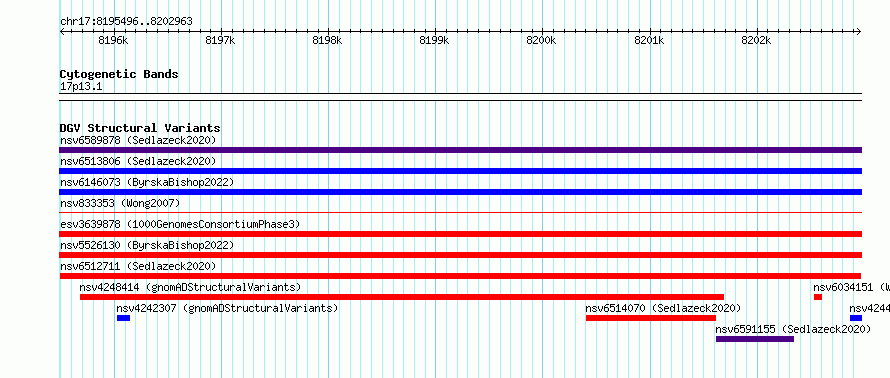
Task: Select the red nsv6512711 variant bar
Action: click(x=460, y=276)
